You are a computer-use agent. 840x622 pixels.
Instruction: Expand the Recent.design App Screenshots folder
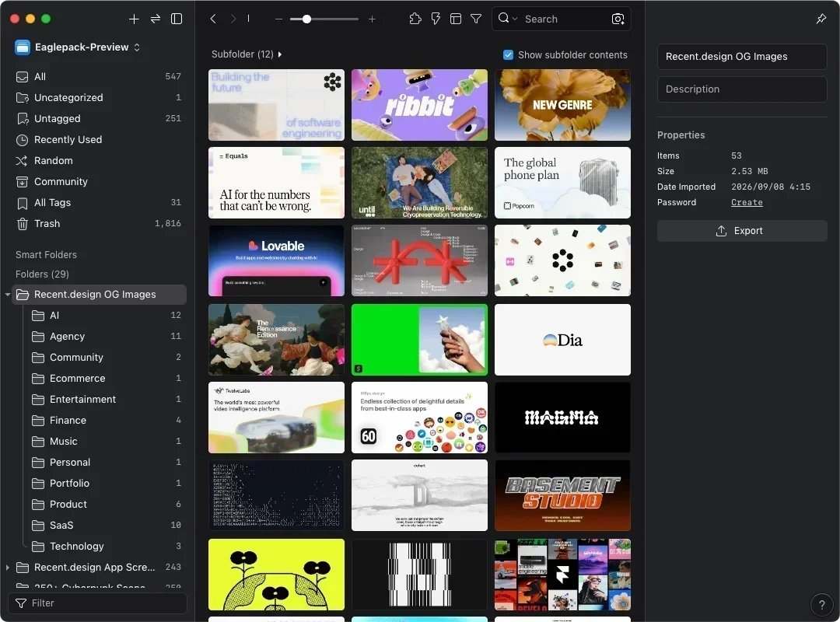click(x=8, y=567)
